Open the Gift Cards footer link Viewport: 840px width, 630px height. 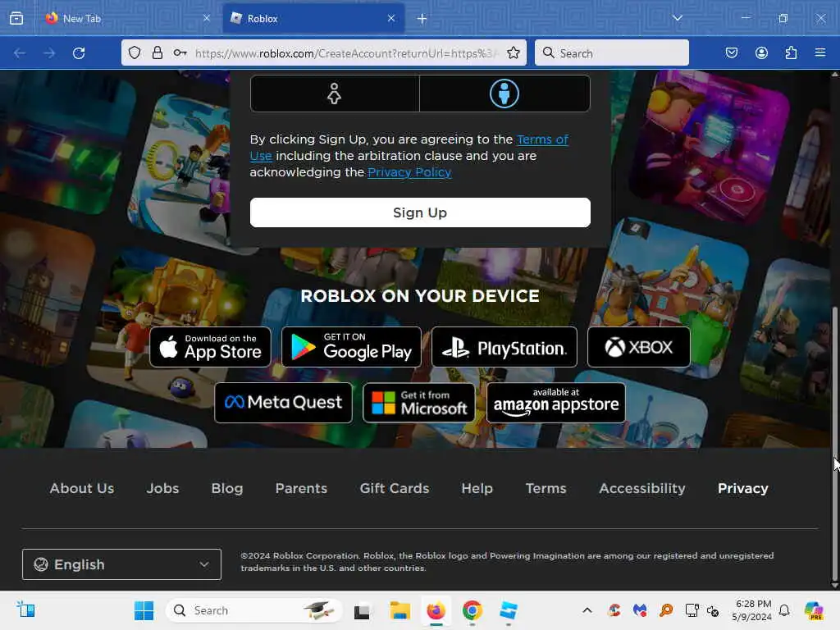(x=395, y=489)
